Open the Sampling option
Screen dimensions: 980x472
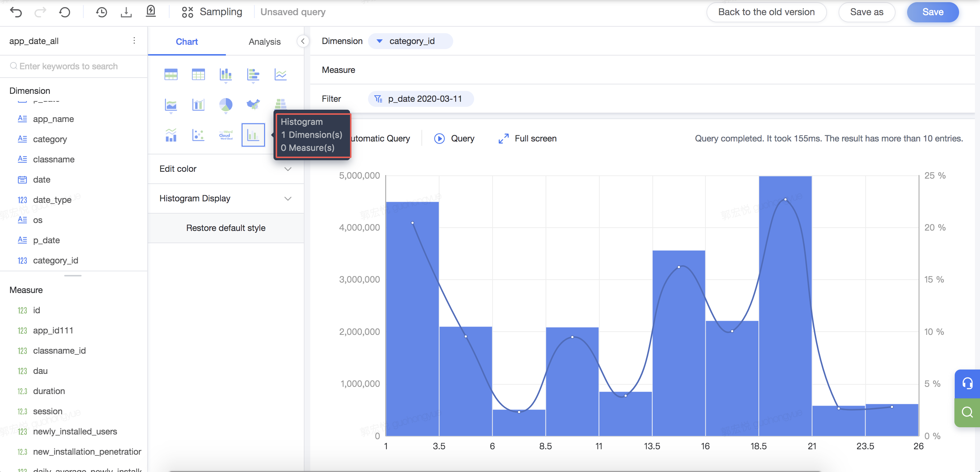(x=212, y=12)
